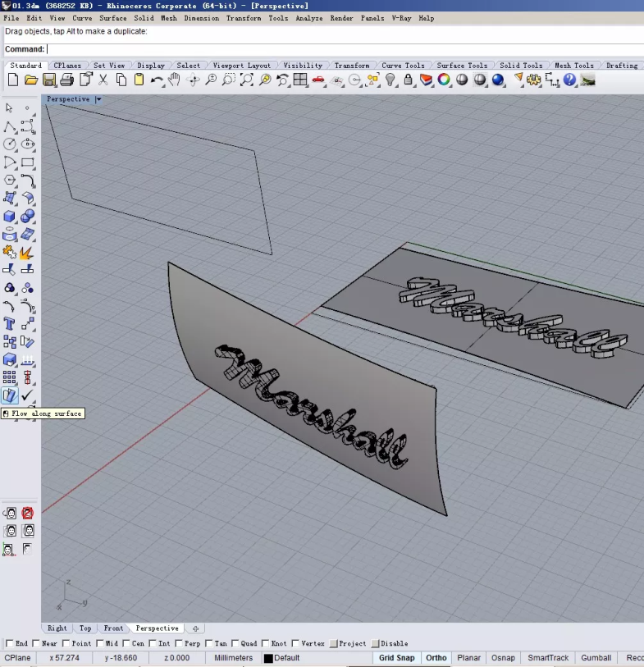Click the Rectangle tool icon
The height and width of the screenshot is (667, 644).
tap(28, 162)
